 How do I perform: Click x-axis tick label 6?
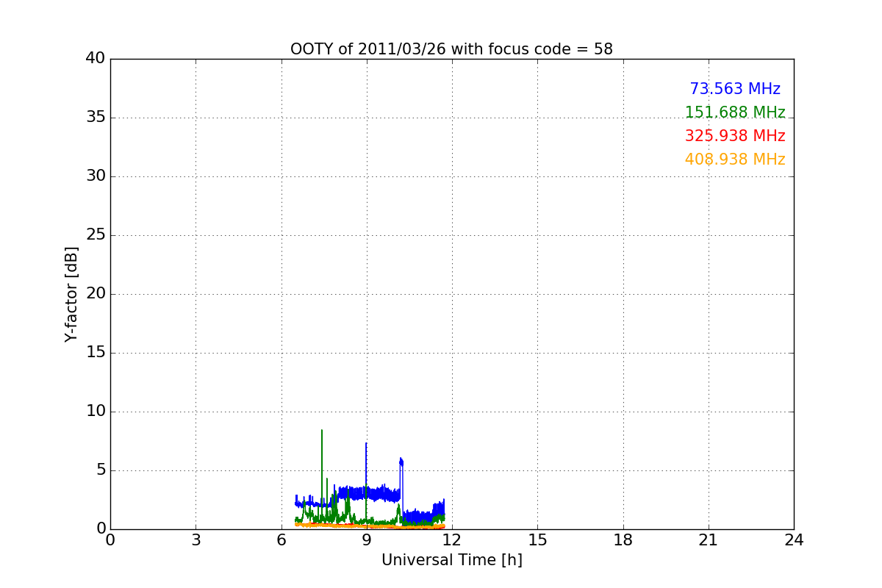tap(282, 540)
